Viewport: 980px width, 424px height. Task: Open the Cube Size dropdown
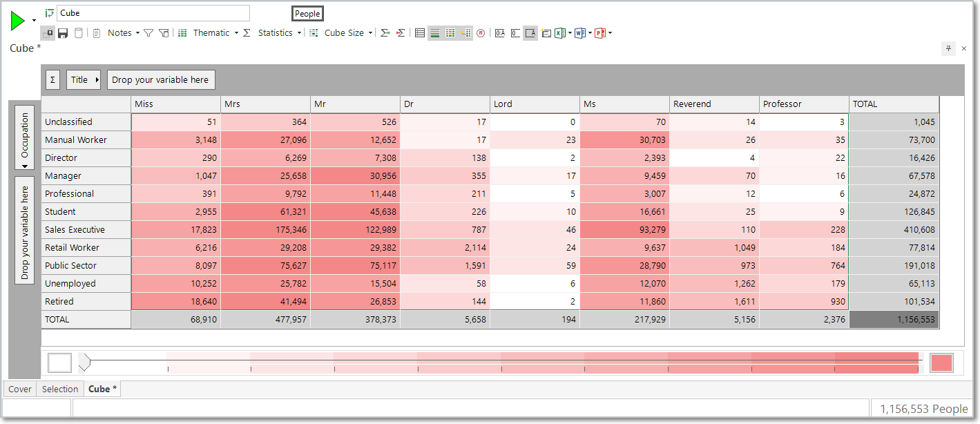coord(348,33)
